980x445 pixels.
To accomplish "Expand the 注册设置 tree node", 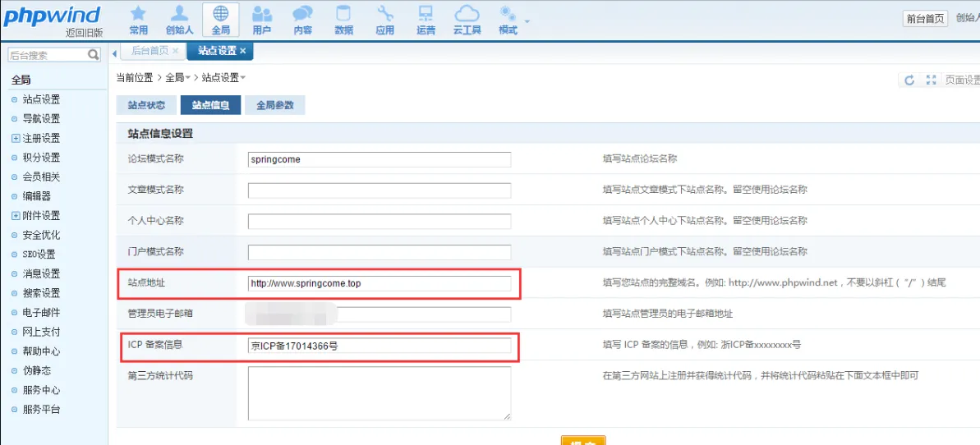I will point(16,138).
